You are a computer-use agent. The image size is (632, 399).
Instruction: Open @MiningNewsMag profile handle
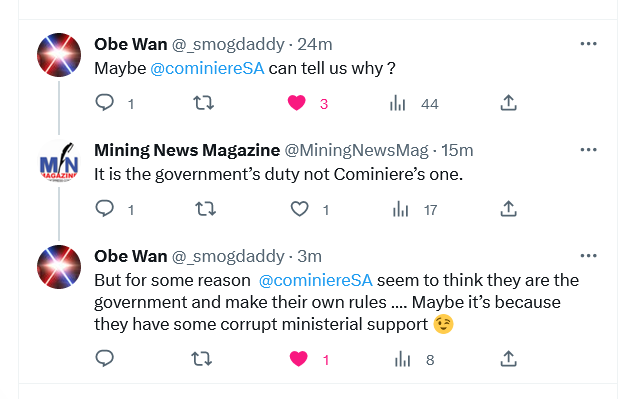tap(356, 150)
